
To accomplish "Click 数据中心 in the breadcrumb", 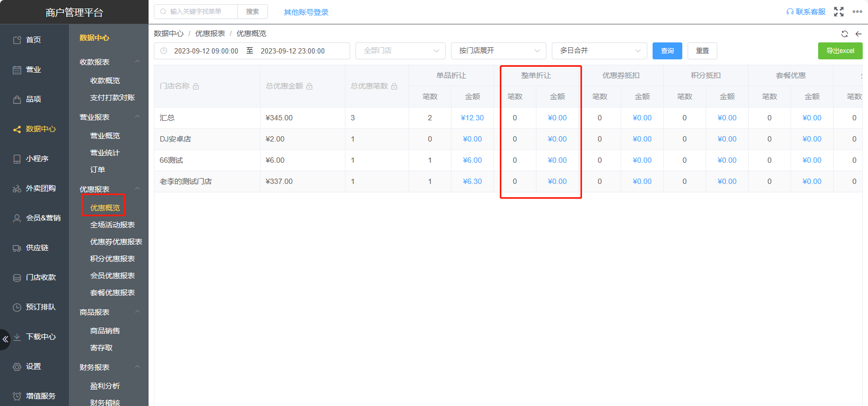I will [169, 33].
